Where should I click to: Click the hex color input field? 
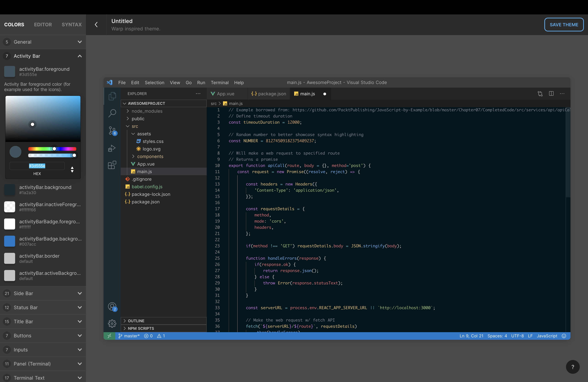click(x=37, y=166)
